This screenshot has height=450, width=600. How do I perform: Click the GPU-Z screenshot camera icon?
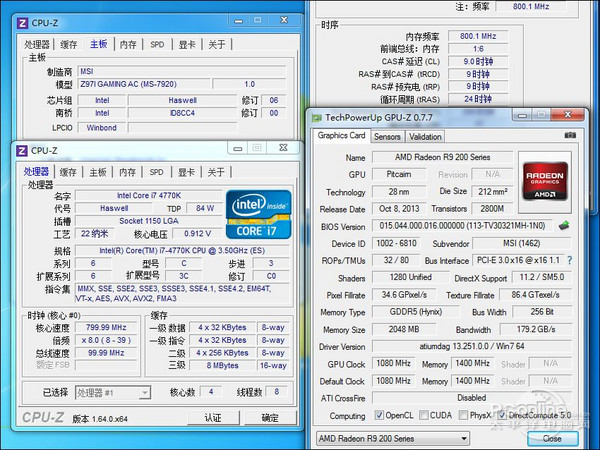[570, 136]
